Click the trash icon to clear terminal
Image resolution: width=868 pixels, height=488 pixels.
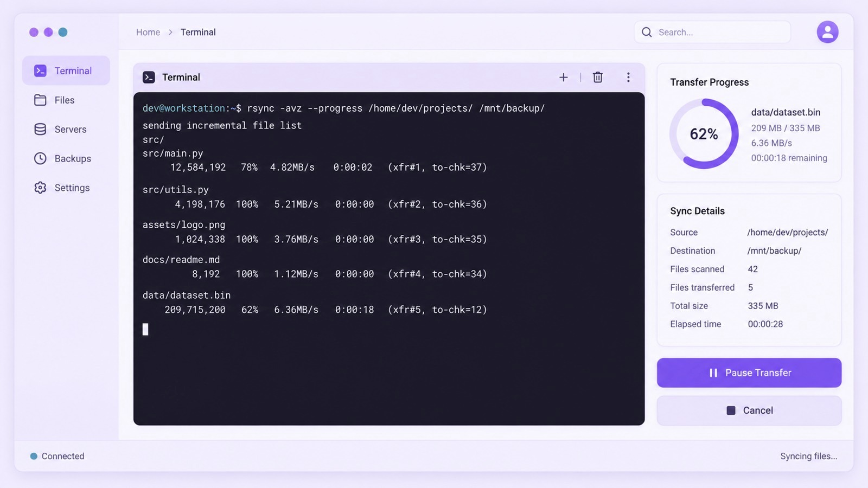click(598, 78)
